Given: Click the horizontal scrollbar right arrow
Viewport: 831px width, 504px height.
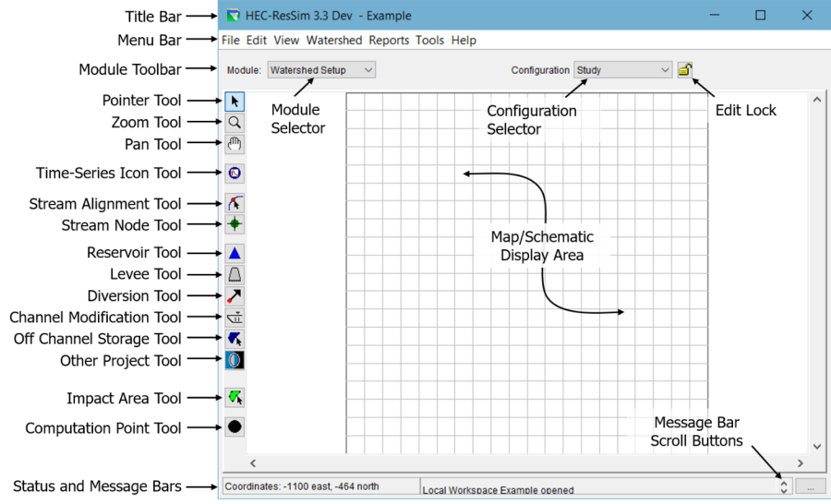Looking at the screenshot, I should pos(801,463).
